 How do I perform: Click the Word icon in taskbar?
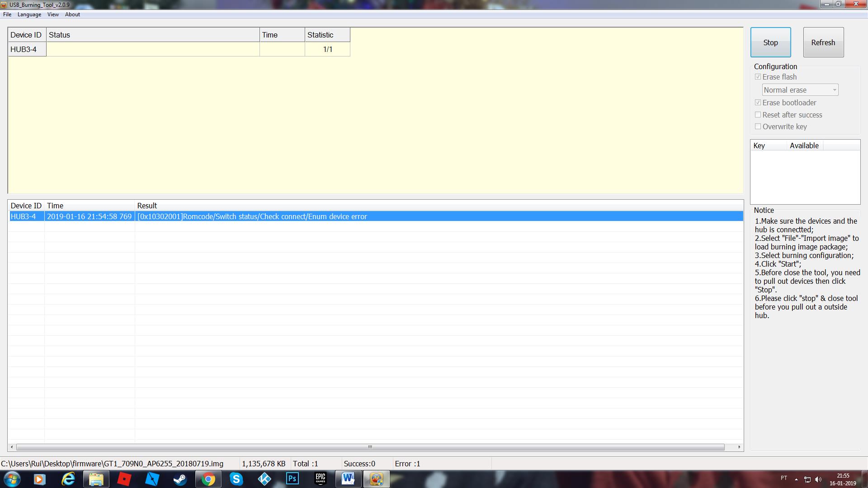348,479
